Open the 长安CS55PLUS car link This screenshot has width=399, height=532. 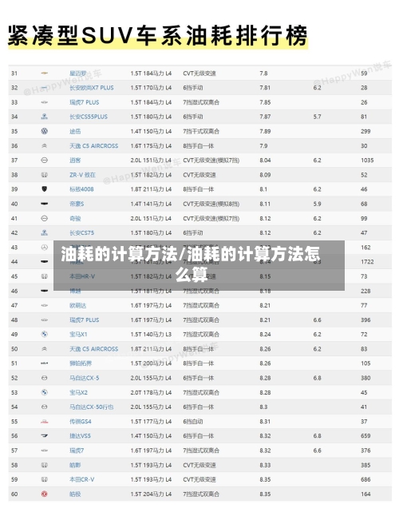pyautogui.click(x=89, y=117)
